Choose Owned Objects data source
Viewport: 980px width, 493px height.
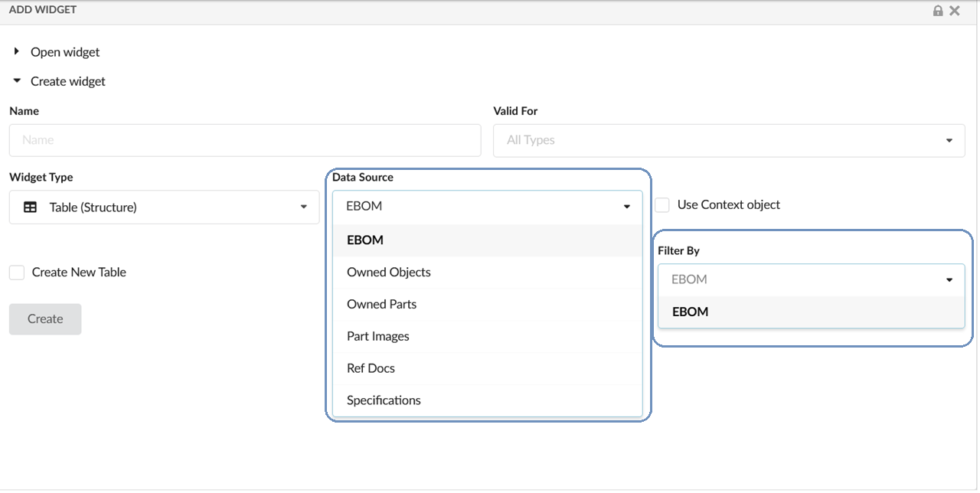pos(388,273)
